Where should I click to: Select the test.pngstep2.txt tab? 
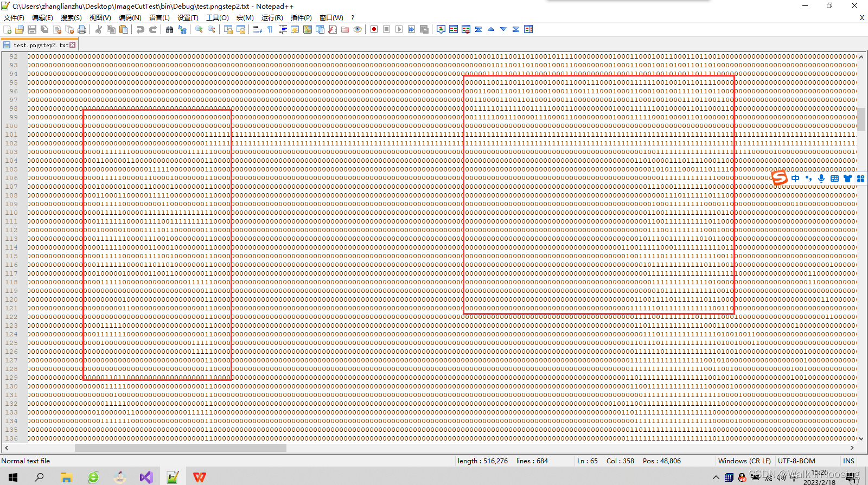coord(41,45)
